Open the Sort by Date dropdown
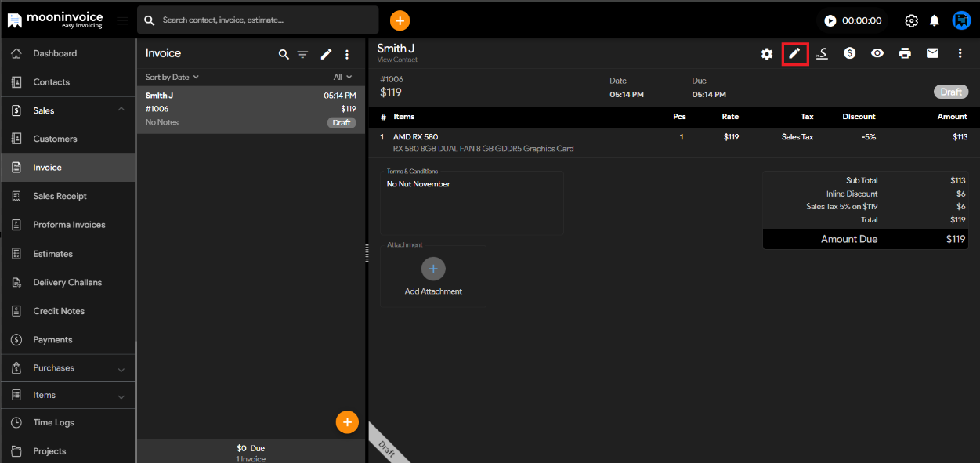 click(172, 77)
